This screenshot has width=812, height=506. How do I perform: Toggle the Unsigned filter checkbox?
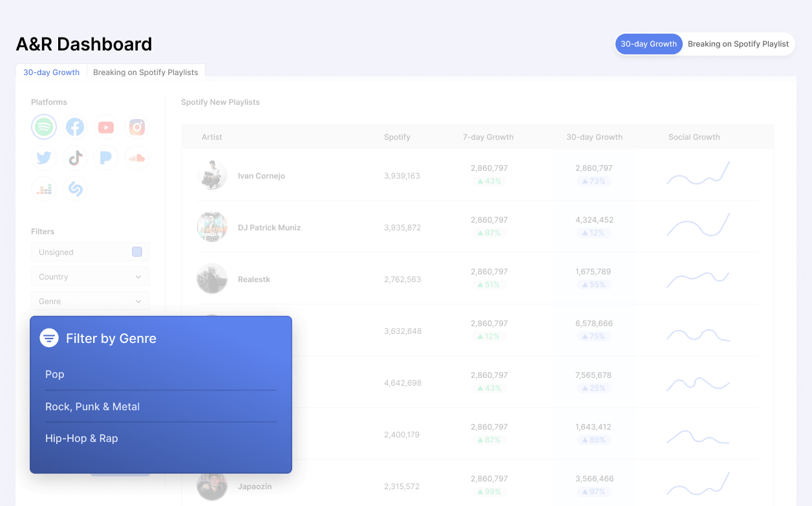pyautogui.click(x=137, y=252)
